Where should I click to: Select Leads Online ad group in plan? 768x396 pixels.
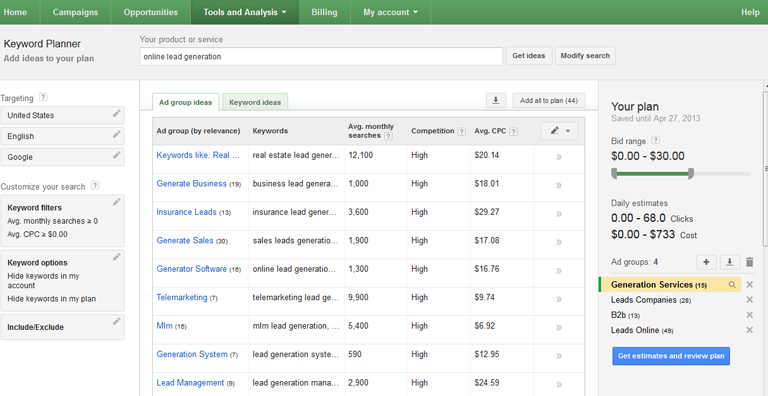click(642, 330)
